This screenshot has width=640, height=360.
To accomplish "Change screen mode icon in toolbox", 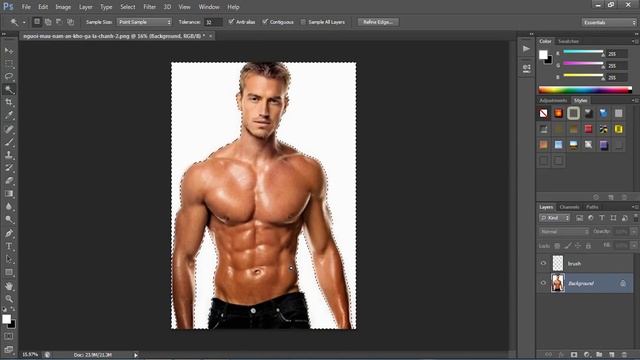I will (9, 349).
